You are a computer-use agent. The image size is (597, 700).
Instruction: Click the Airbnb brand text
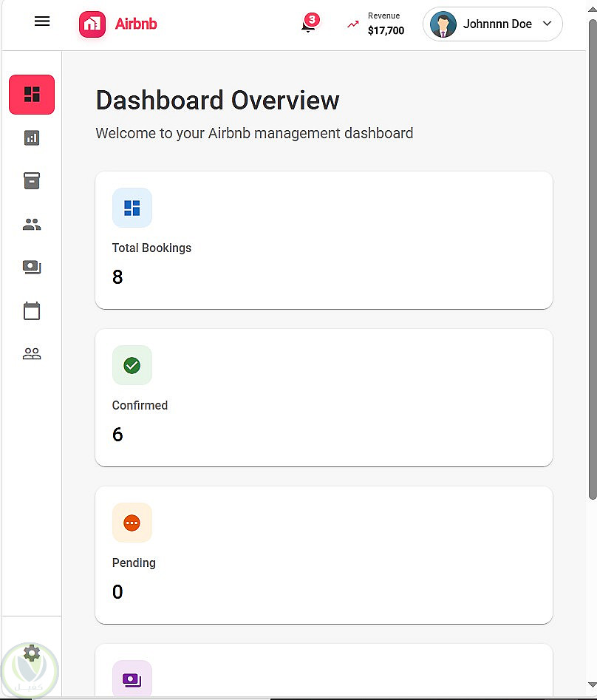(x=136, y=24)
